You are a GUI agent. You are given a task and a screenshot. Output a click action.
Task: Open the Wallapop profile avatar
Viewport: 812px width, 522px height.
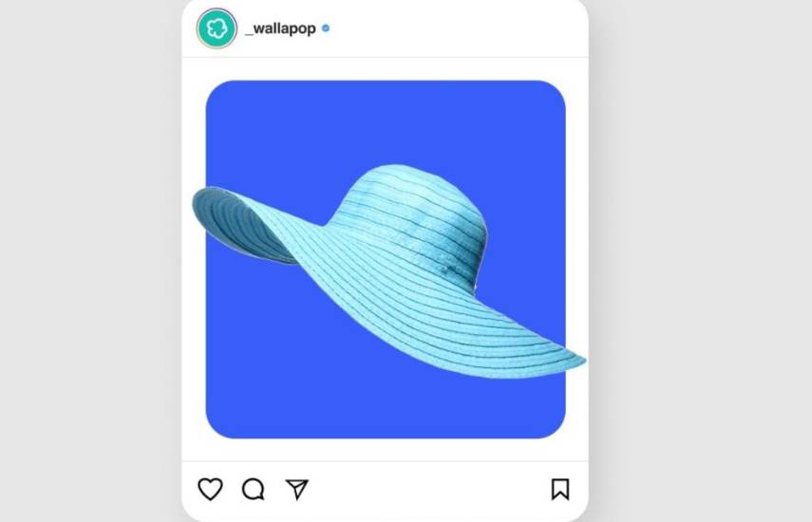click(x=217, y=28)
